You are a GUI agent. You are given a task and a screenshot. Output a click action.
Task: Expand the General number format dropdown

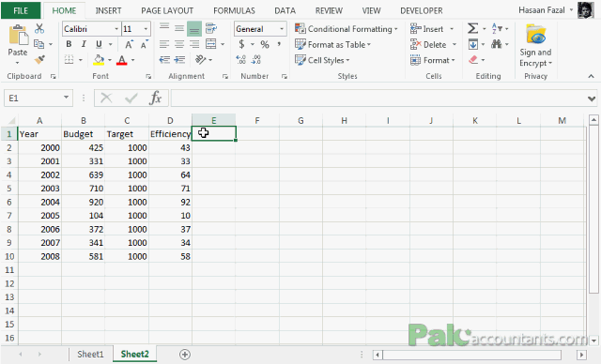[x=282, y=29]
